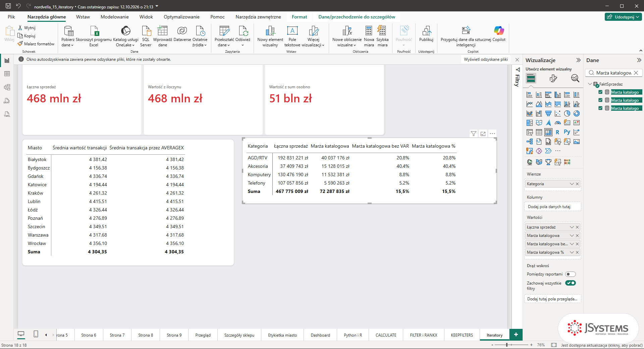Click the Udostępnij button
The height and width of the screenshot is (349, 644).
point(624,17)
